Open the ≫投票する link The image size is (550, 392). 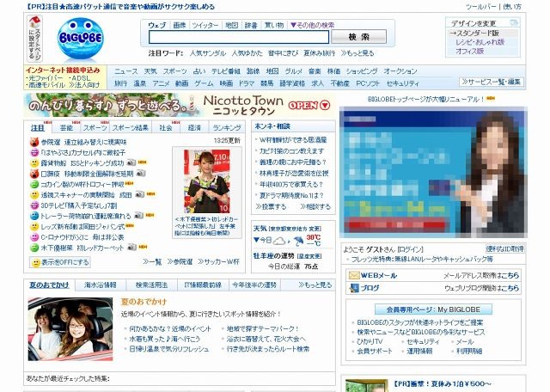(271, 206)
